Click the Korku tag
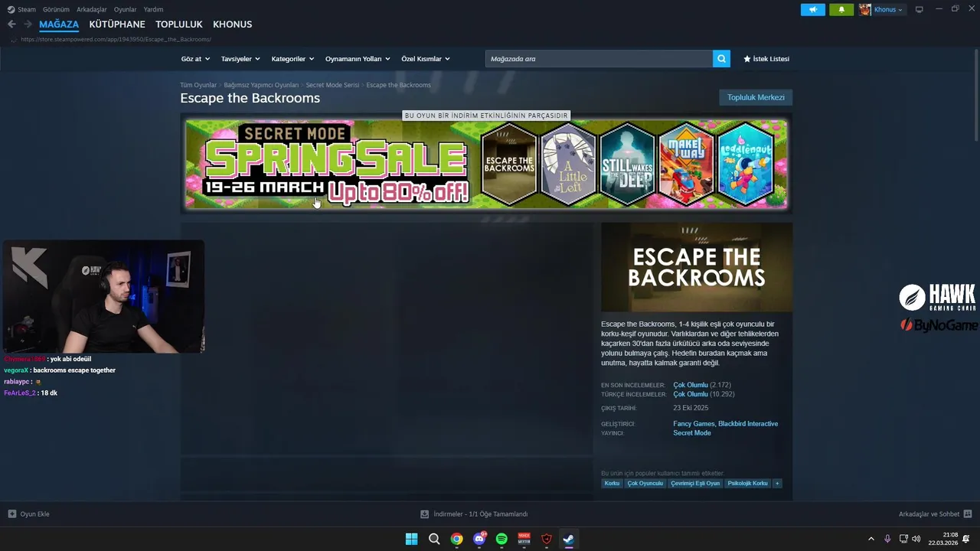 click(x=612, y=484)
